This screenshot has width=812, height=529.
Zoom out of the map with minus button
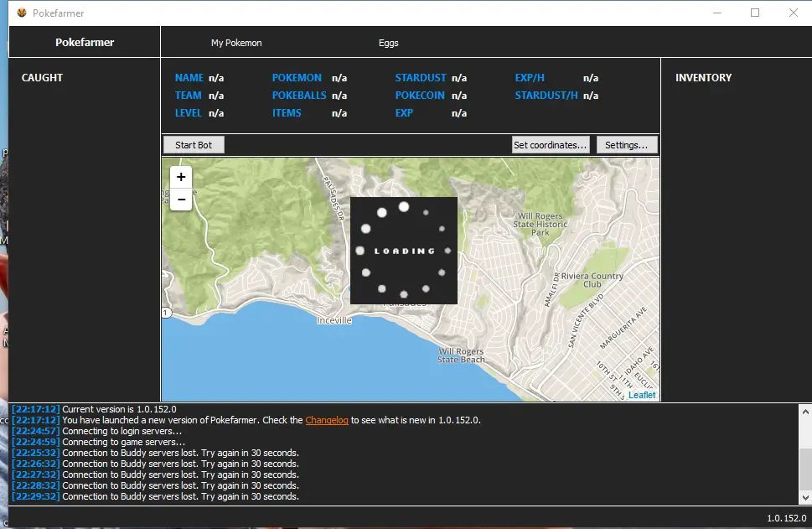pos(181,200)
